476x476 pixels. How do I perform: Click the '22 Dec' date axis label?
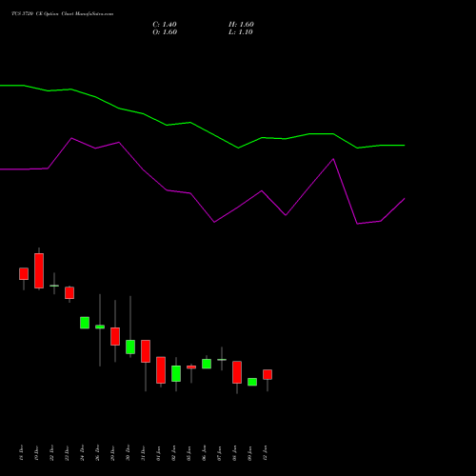pos(51,453)
